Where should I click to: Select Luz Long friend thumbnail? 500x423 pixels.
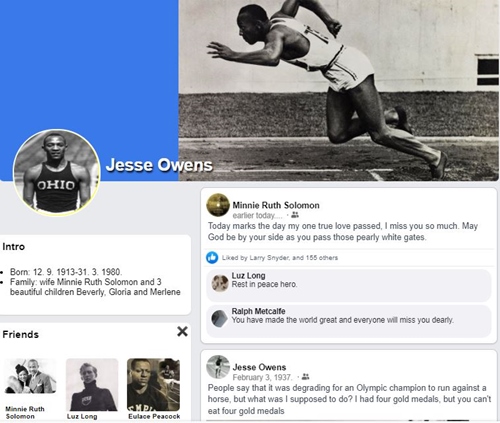[x=92, y=385]
